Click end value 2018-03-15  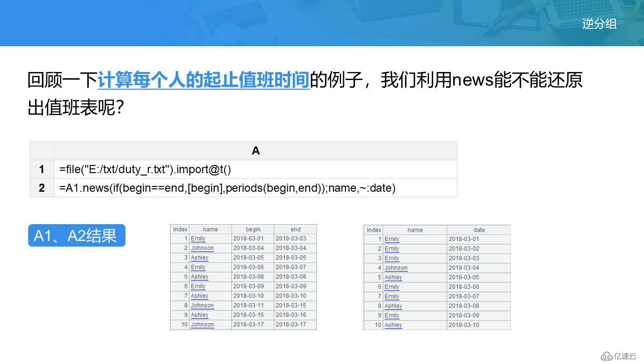pyautogui.click(x=291, y=305)
